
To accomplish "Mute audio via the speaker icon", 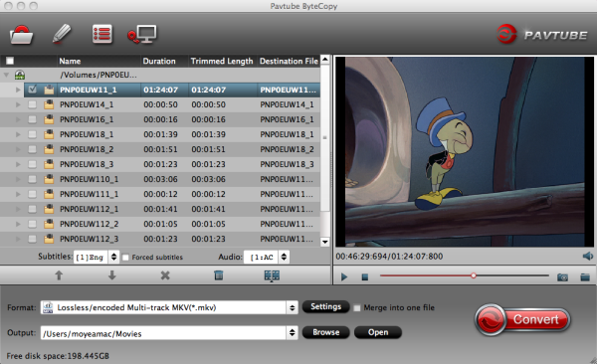I will (x=587, y=256).
